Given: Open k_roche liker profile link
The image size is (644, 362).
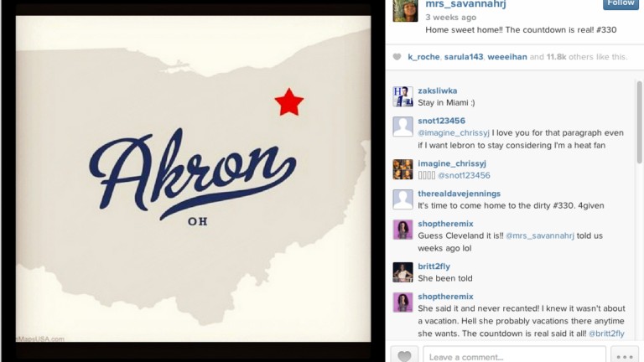Looking at the screenshot, I should click(423, 57).
